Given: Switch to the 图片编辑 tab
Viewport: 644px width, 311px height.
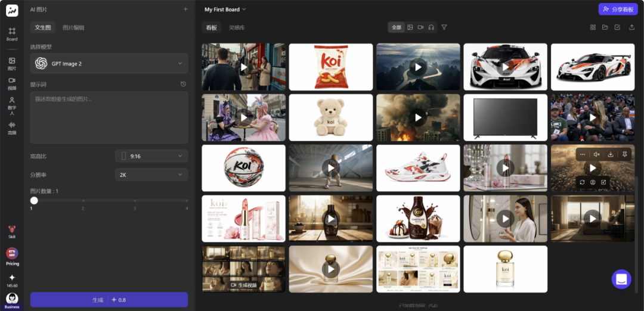Looking at the screenshot, I should click(73, 27).
